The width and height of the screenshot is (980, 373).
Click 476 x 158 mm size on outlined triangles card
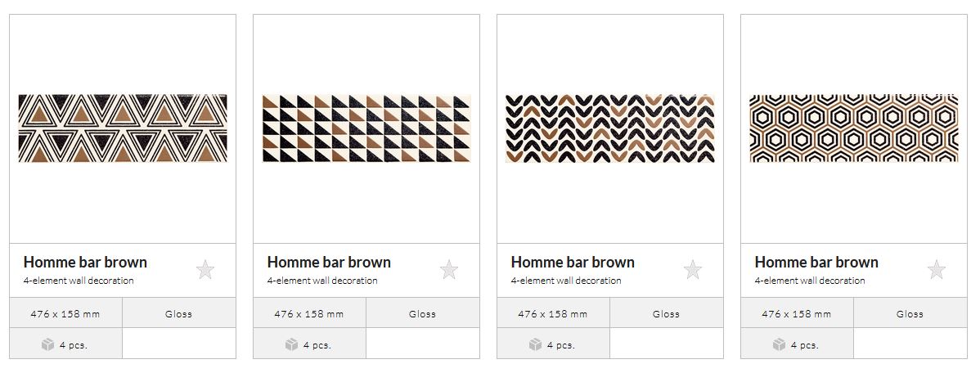click(x=65, y=313)
